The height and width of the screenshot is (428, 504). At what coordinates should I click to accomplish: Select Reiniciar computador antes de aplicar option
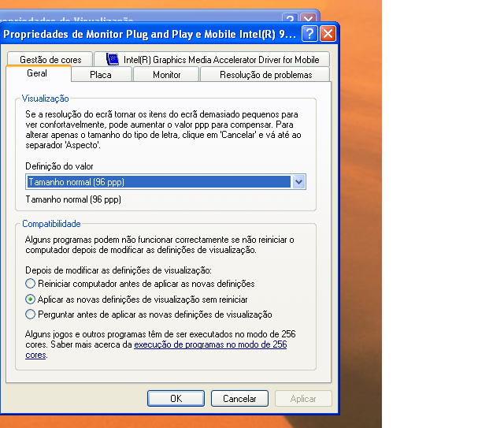pos(30,284)
